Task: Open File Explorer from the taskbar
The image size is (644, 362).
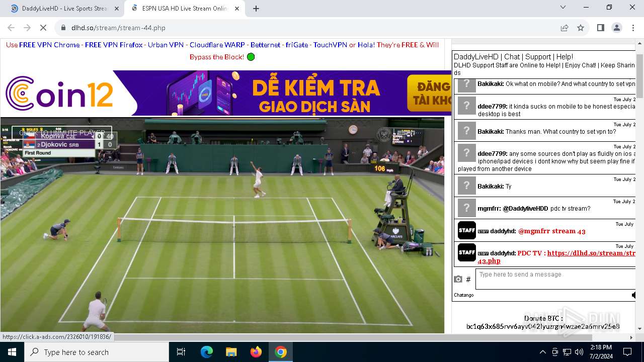Action: click(231, 352)
